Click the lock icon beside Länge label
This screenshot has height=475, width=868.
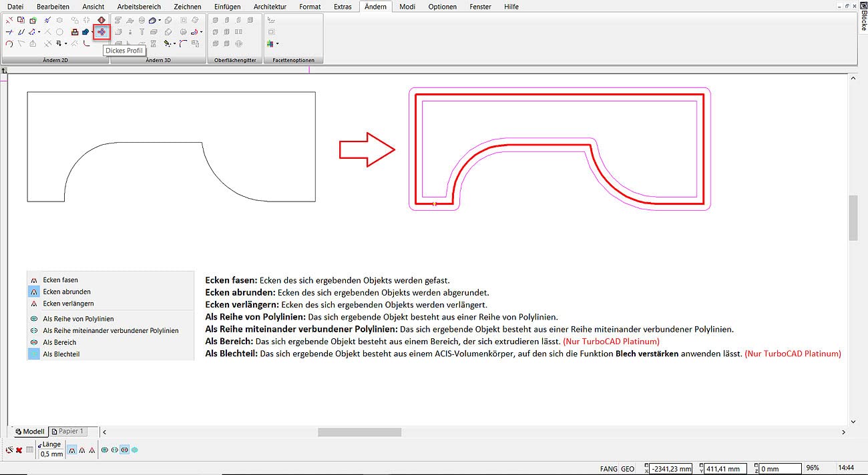(x=39, y=446)
